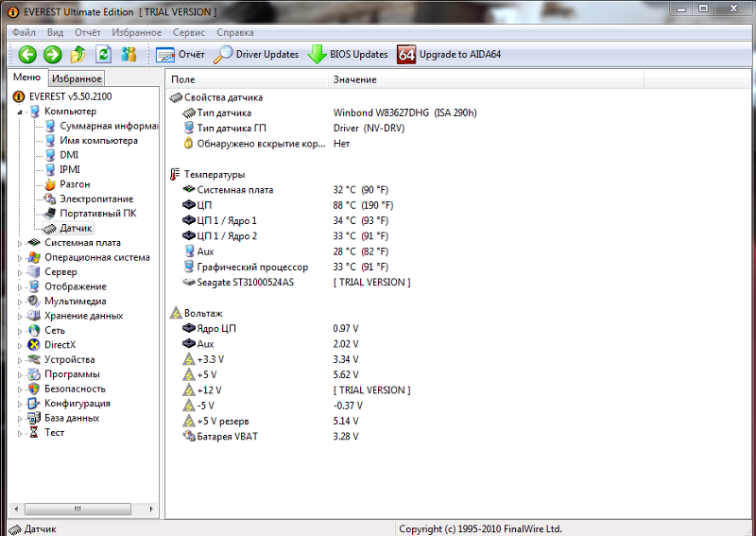Viewport: 756px width, 536px height.
Task: Select the IPMI tree item
Action: [x=62, y=169]
